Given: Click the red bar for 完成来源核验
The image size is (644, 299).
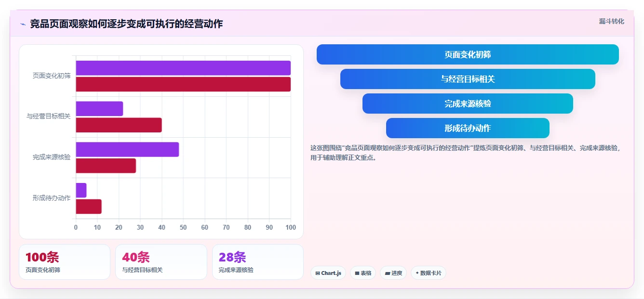Looking at the screenshot, I should (106, 166).
